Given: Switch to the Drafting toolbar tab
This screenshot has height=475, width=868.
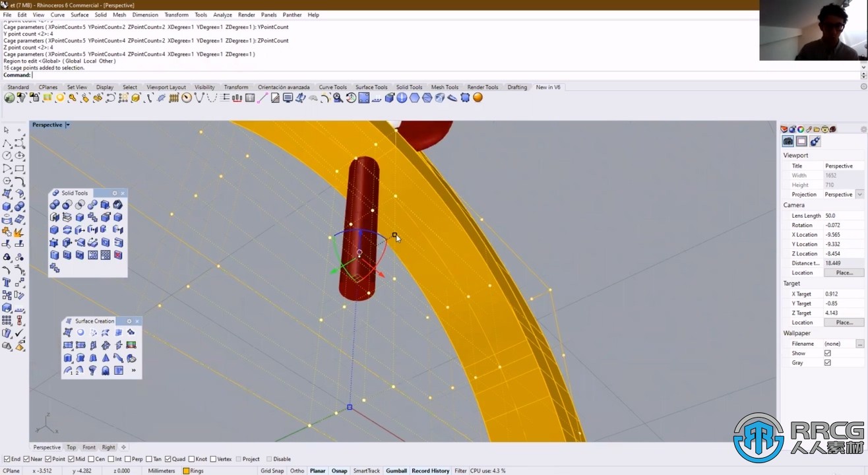Looking at the screenshot, I should point(517,87).
